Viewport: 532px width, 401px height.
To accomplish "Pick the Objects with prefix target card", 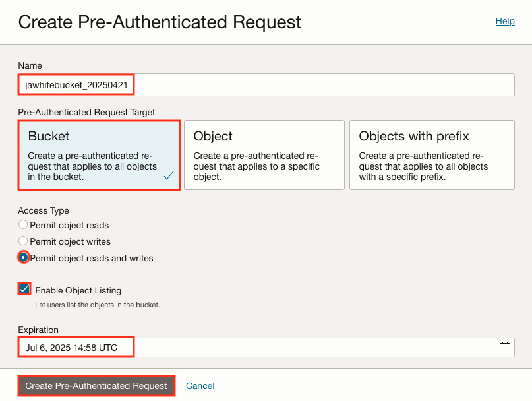I will (431, 155).
